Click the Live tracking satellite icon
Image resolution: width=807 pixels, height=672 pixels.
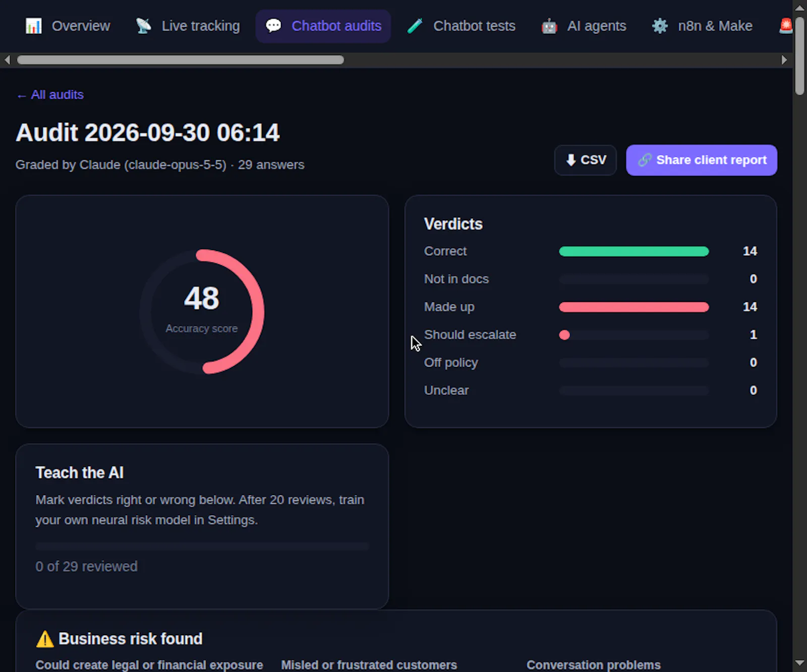[x=143, y=26]
